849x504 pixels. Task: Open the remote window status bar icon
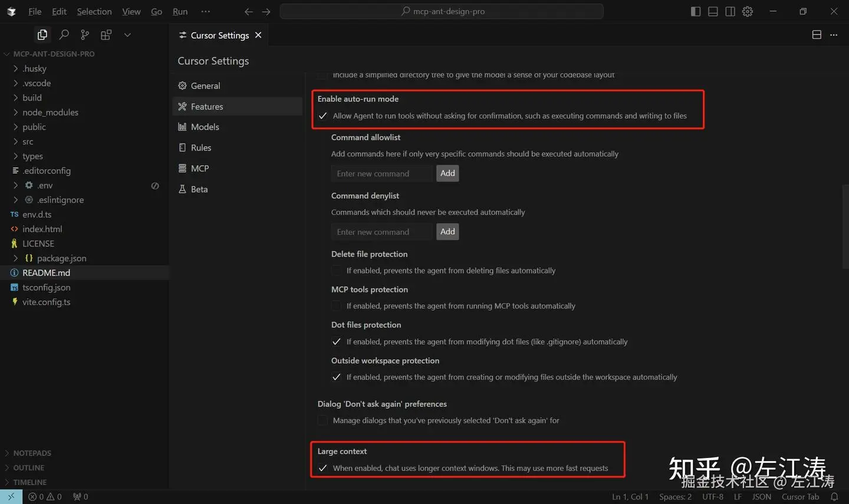11,497
